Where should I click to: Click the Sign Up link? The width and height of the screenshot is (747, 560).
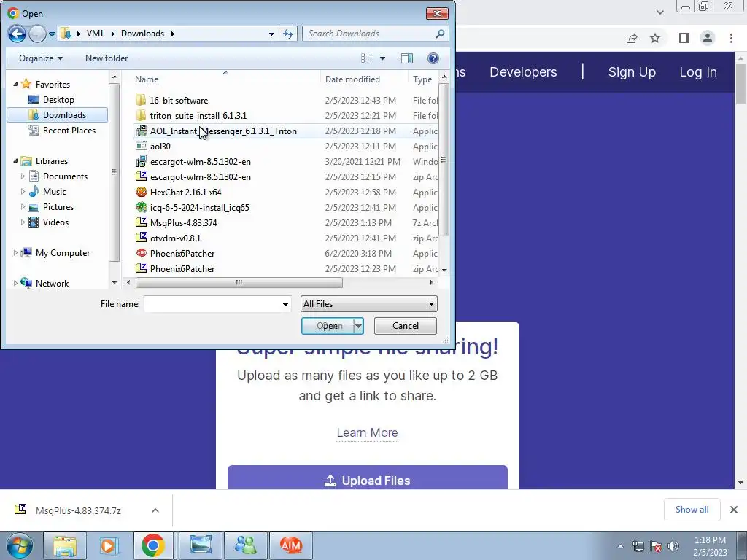pos(632,72)
